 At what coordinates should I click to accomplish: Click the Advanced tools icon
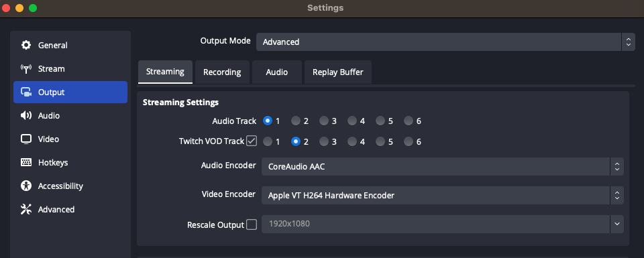tap(26, 209)
